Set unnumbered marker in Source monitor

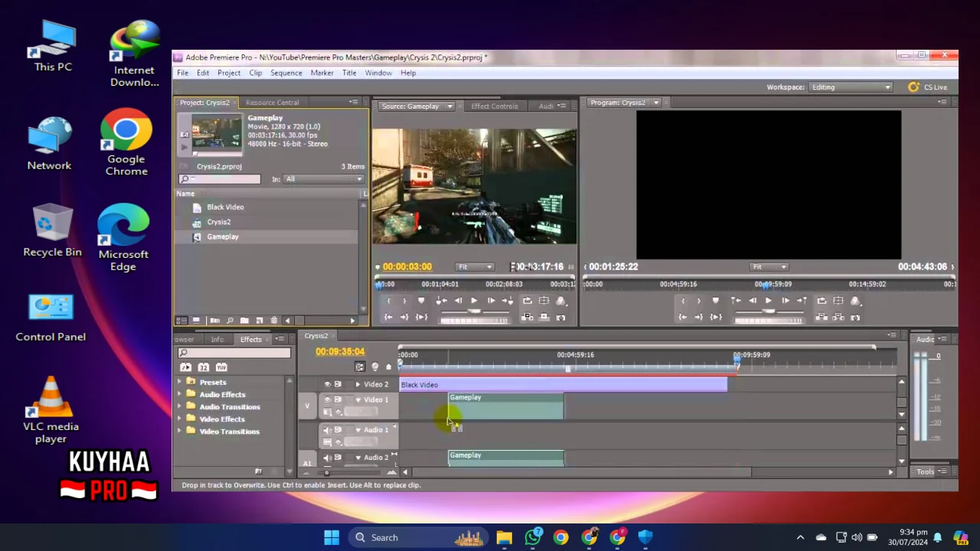coord(421,301)
